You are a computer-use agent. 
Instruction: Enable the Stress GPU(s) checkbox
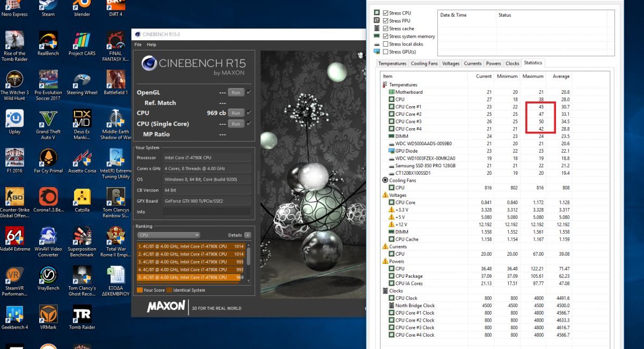[386, 52]
